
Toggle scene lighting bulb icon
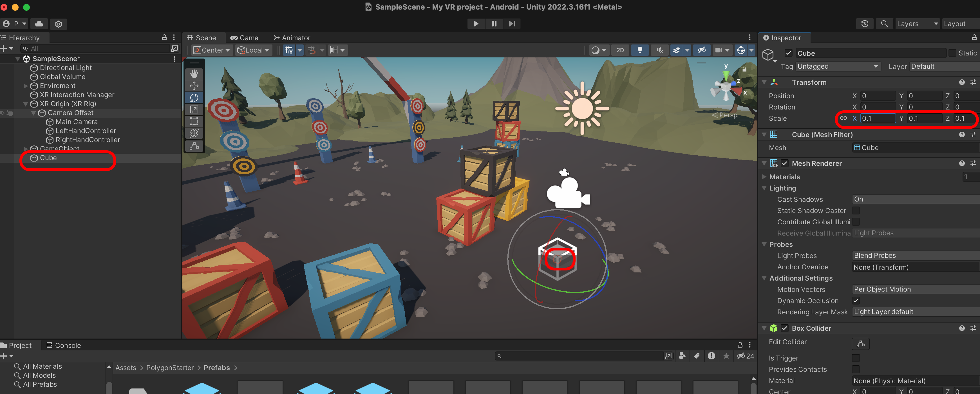point(640,50)
